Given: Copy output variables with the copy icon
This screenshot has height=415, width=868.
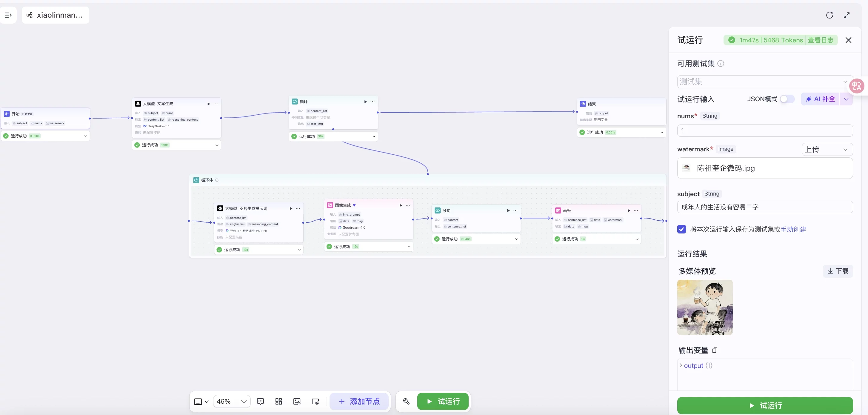Looking at the screenshot, I should pyautogui.click(x=715, y=350).
